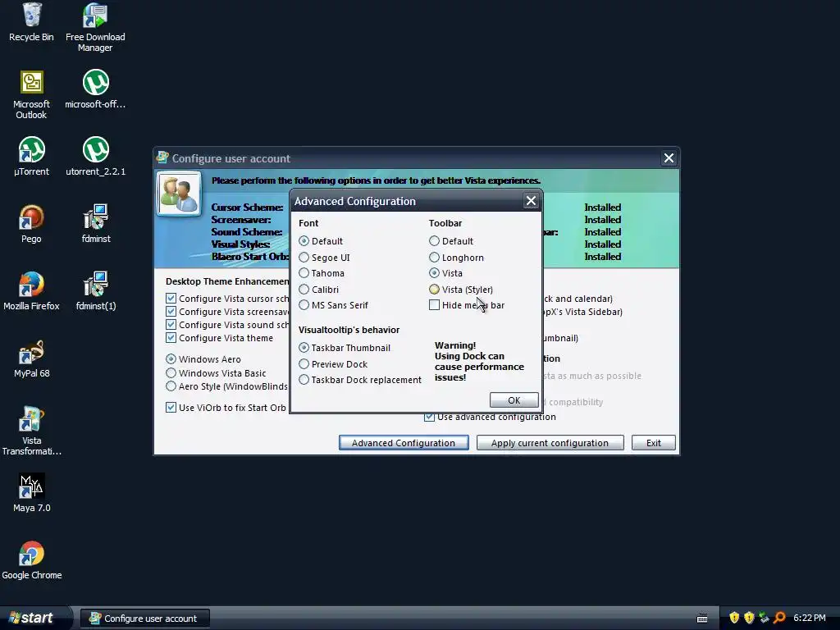This screenshot has width=840, height=630.
Task: Click the Blaero Start Orb label
Action: pos(249,257)
